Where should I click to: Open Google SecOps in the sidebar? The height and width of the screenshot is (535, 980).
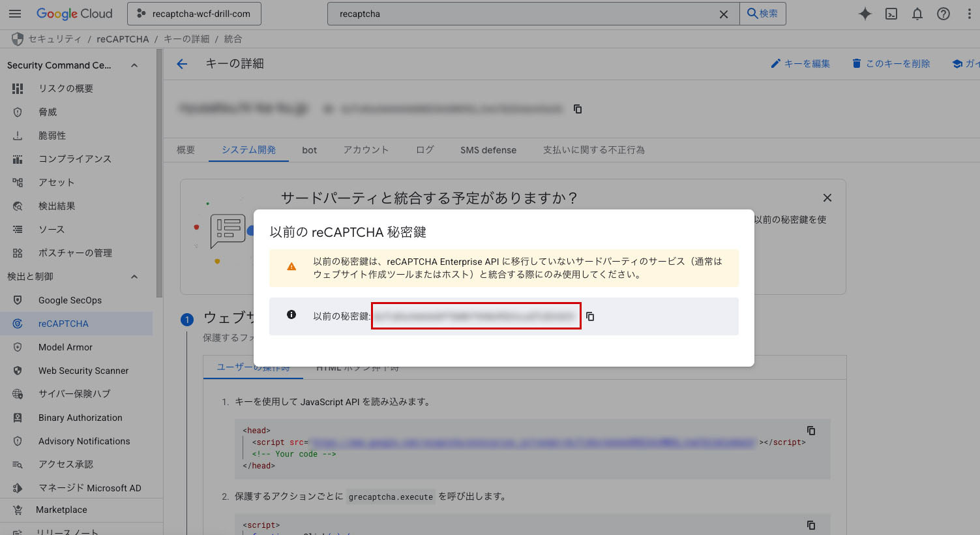click(76, 300)
